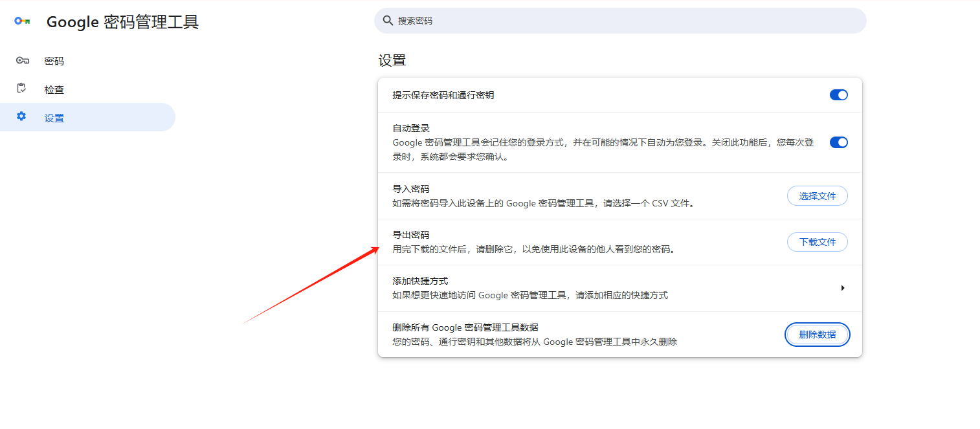Screen dimensions: 980x429
Task: Click the 导入密码 heading text
Action: point(411,189)
